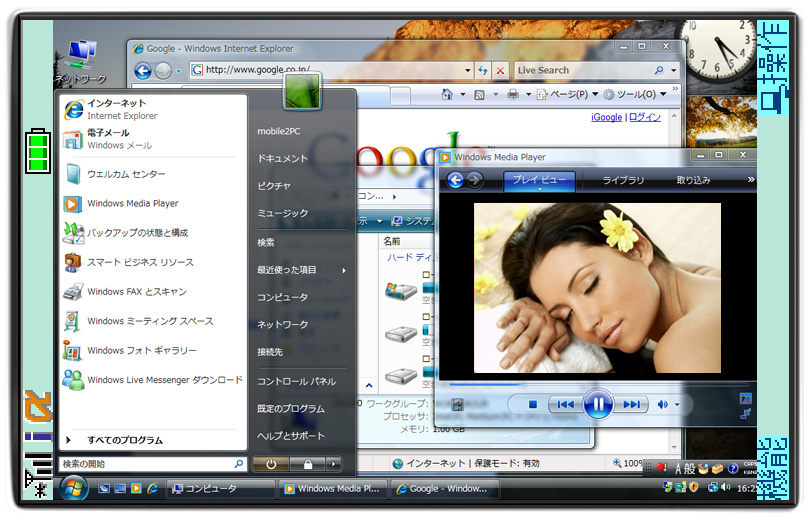Click the ログイン link
This screenshot has width=810, height=520.
[x=645, y=117]
